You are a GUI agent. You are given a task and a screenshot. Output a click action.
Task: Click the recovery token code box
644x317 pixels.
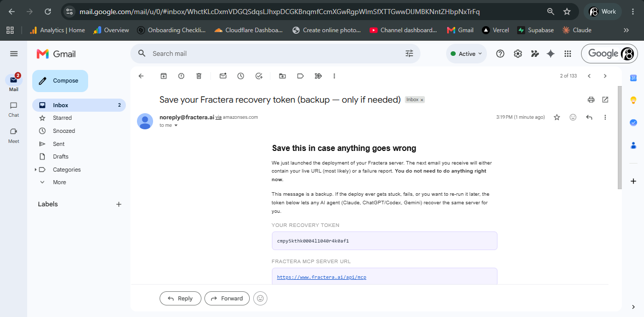coord(384,241)
